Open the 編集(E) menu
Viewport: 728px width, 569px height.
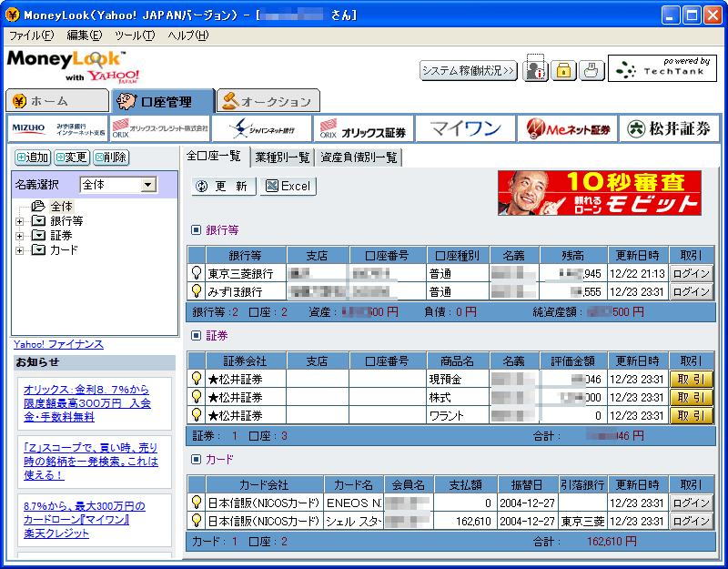coord(84,36)
